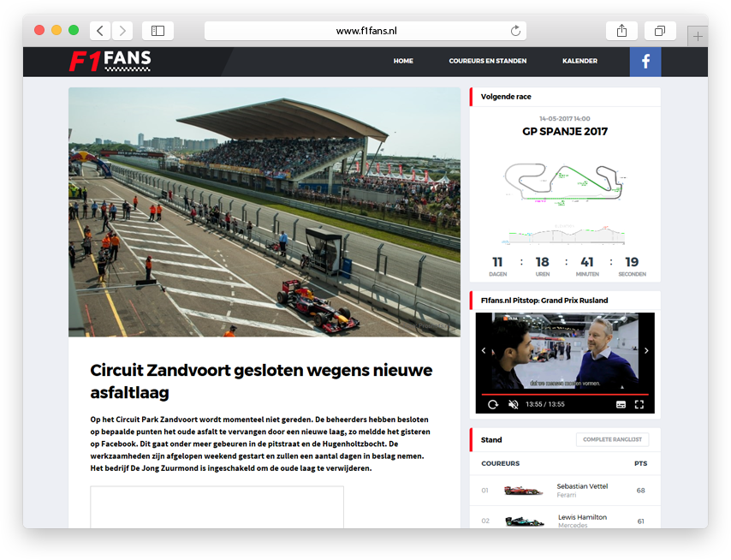Show all tabs overview
Image resolution: width=731 pixels, height=560 pixels.
click(660, 31)
